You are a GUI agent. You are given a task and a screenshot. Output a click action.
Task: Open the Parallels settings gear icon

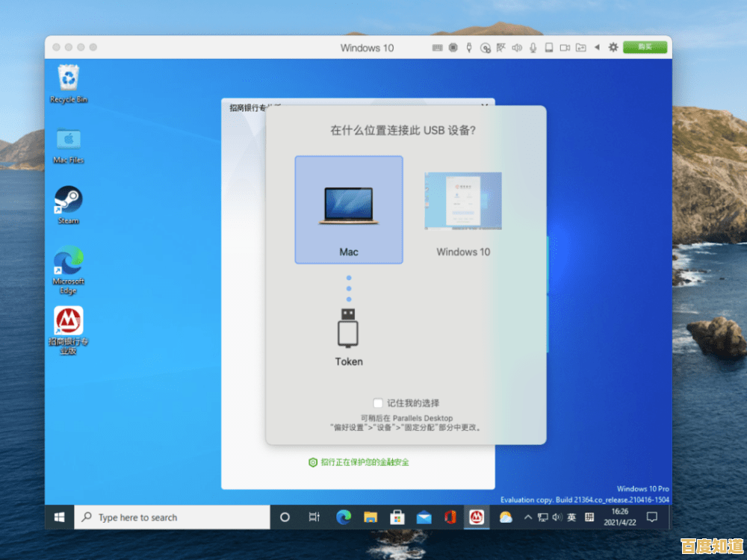613,47
